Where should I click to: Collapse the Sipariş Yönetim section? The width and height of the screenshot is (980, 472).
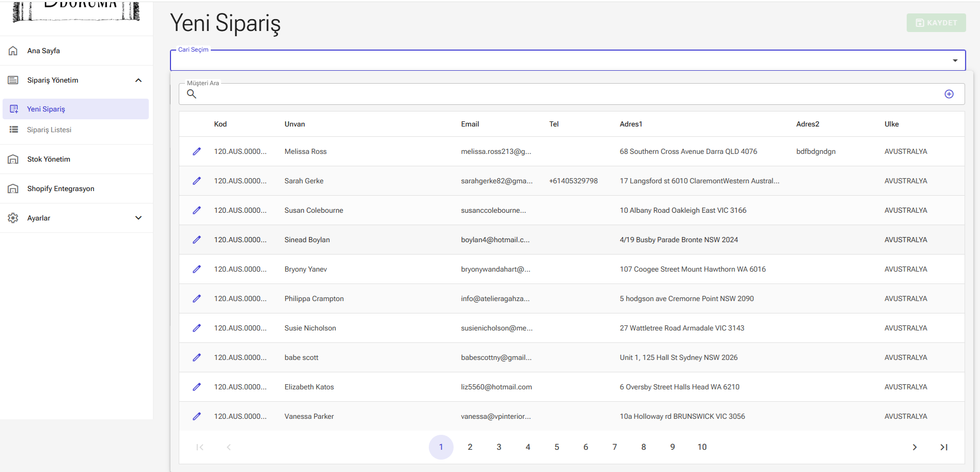(138, 80)
